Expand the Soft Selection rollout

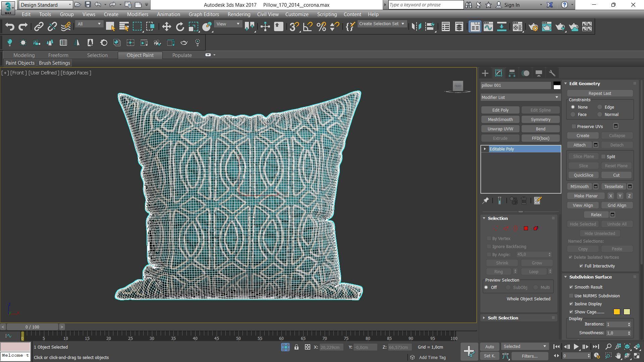pyautogui.click(x=484, y=318)
